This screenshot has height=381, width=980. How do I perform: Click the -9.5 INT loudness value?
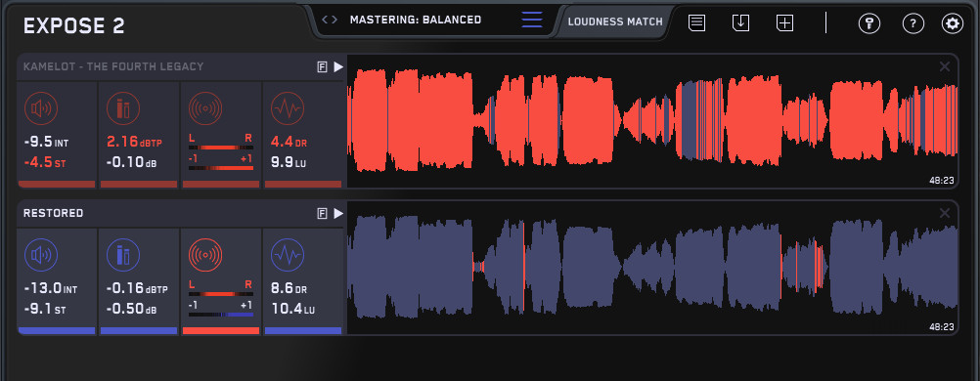pos(46,143)
